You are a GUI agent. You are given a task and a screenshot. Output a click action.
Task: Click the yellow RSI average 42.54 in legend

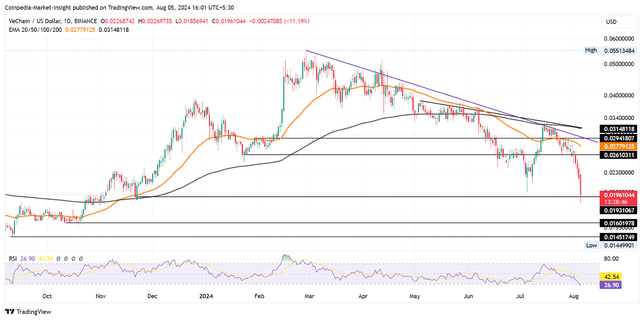click(x=45, y=258)
